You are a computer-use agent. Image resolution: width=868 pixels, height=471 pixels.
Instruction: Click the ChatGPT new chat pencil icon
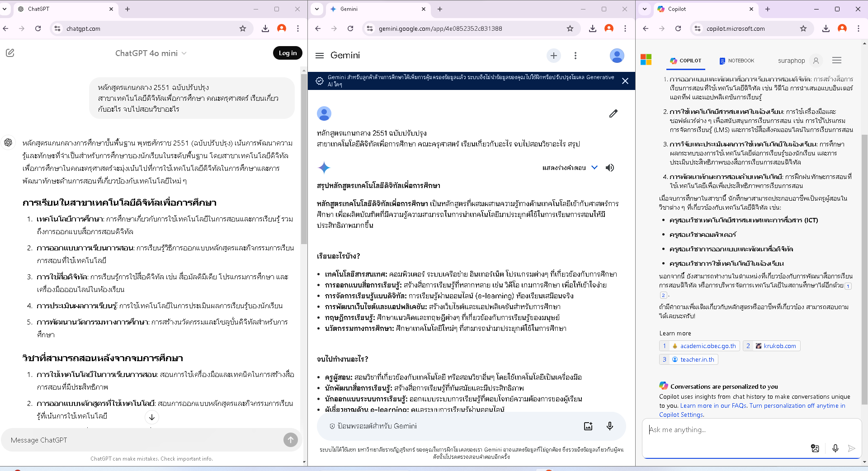tap(10, 53)
